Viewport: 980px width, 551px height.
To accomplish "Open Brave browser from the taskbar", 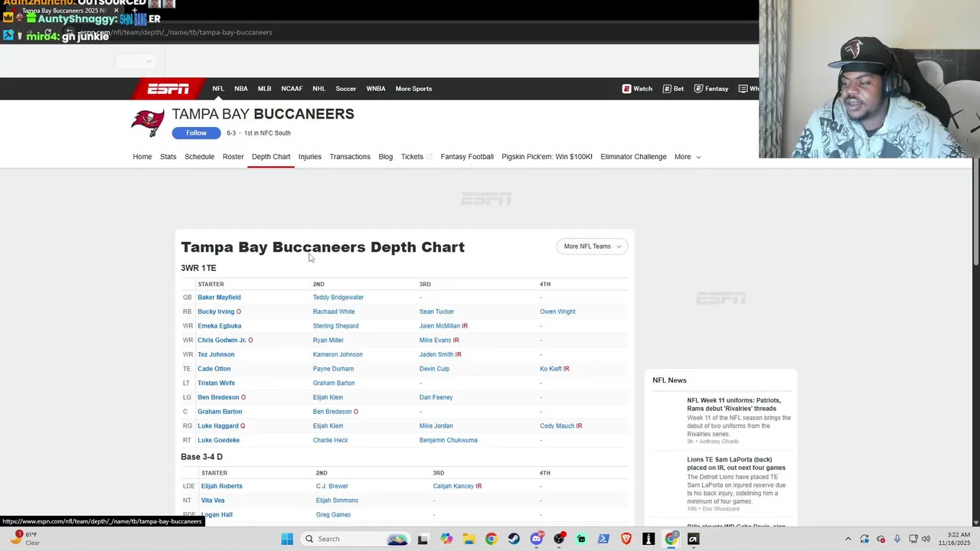I will click(x=626, y=539).
